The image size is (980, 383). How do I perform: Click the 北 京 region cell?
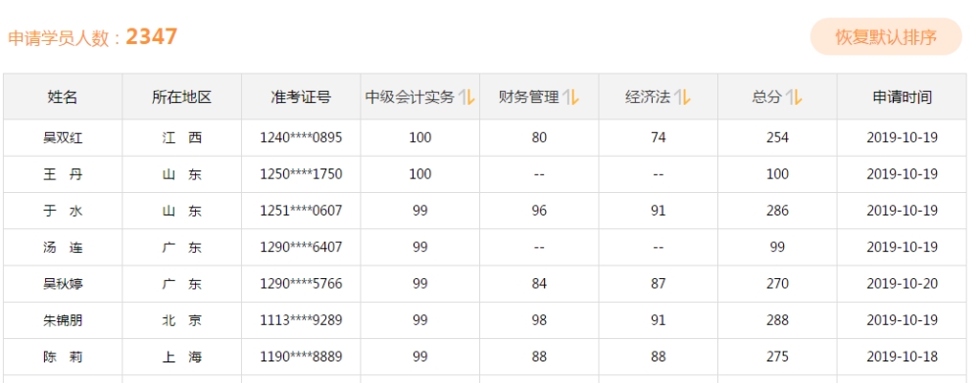(182, 320)
